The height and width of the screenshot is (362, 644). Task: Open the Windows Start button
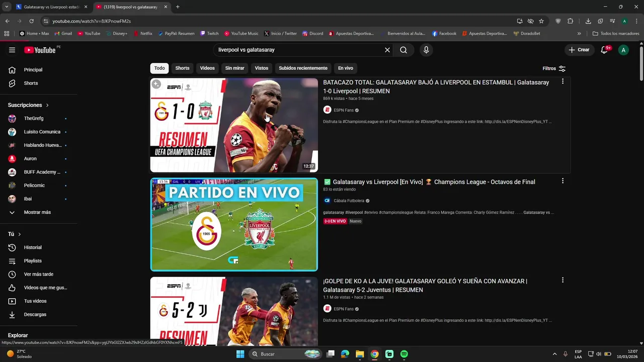[240, 354]
